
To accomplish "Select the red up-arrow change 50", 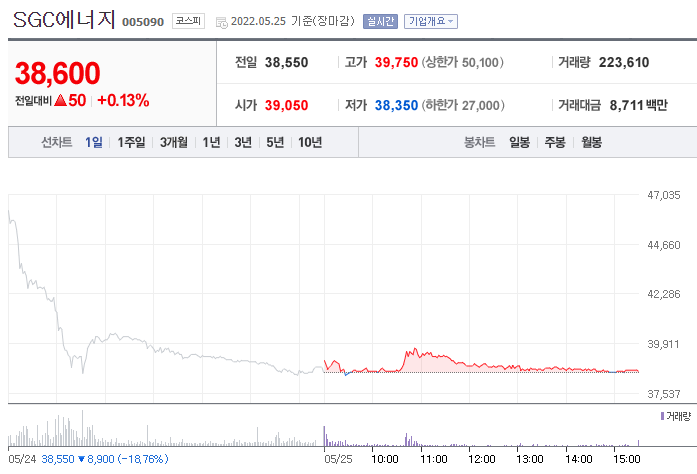I will click(70, 100).
